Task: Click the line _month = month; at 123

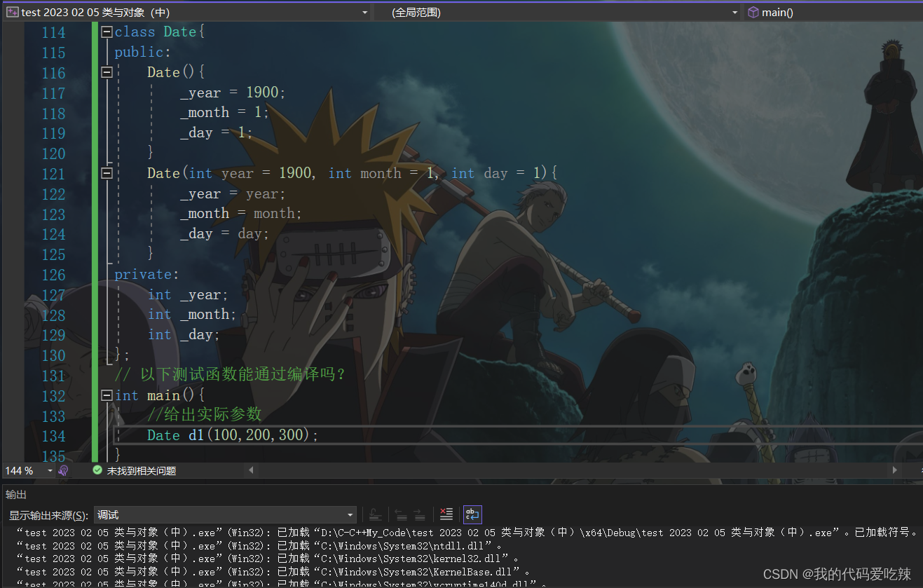Action: point(241,213)
